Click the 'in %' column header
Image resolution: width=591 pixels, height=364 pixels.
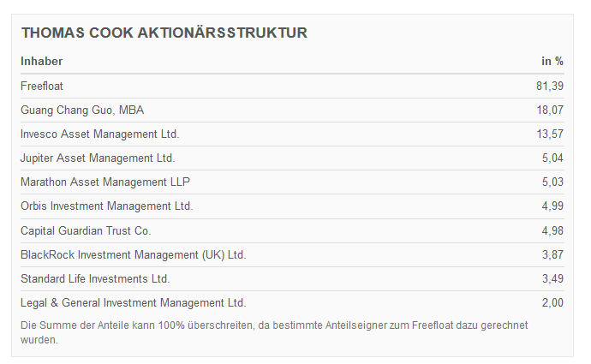[x=552, y=61]
